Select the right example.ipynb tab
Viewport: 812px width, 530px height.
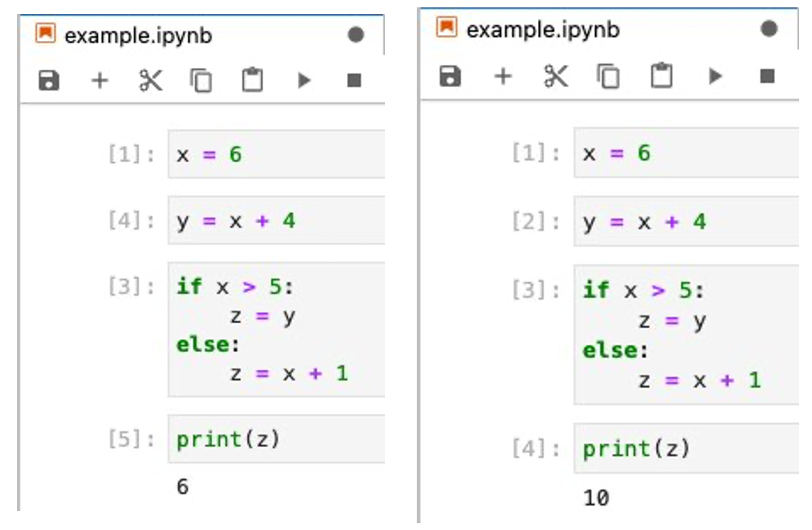(543, 30)
